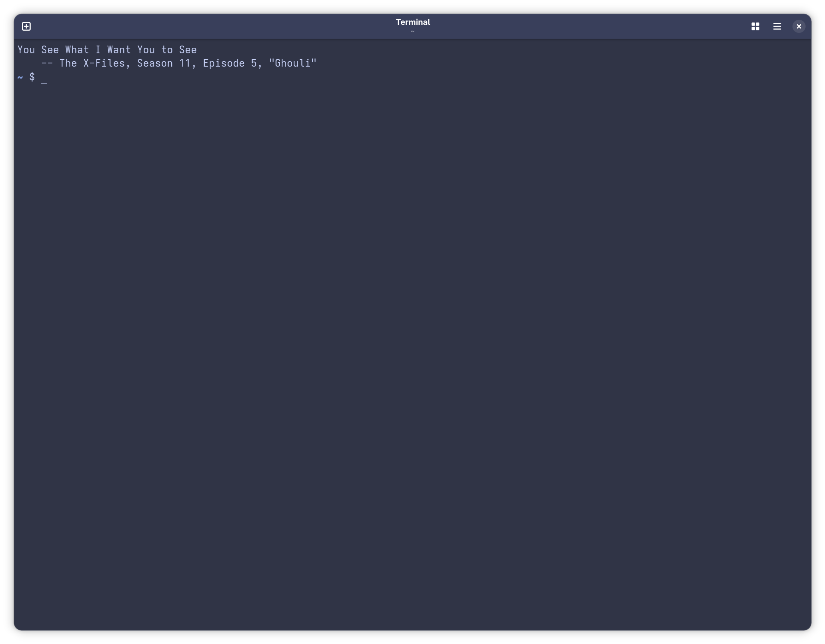The width and height of the screenshot is (825, 644).
Task: Click the word "Ghouli" in the output
Action: click(293, 63)
